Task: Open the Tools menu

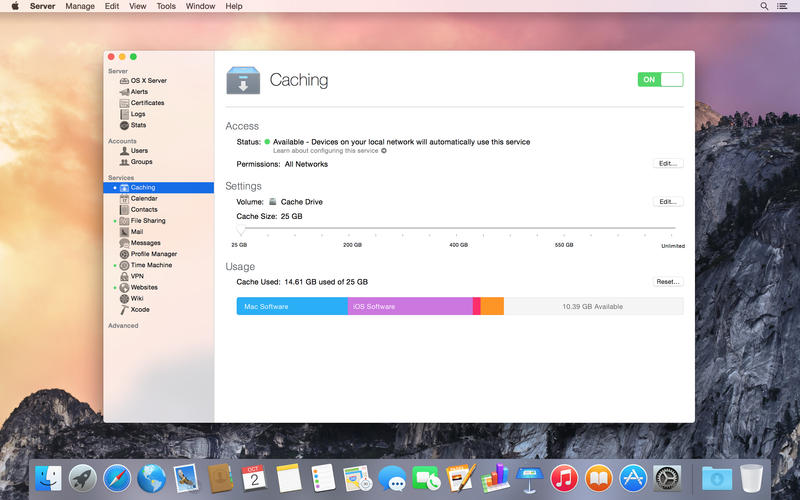Action: pyautogui.click(x=166, y=6)
